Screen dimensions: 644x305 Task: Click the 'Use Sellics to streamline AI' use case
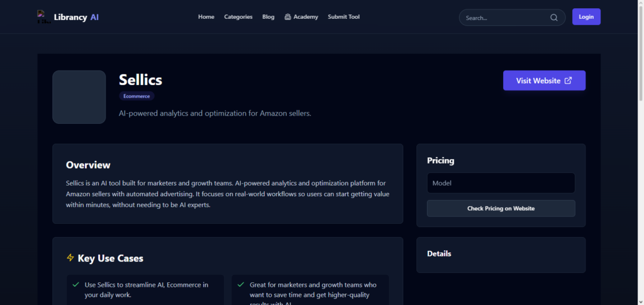click(147, 290)
